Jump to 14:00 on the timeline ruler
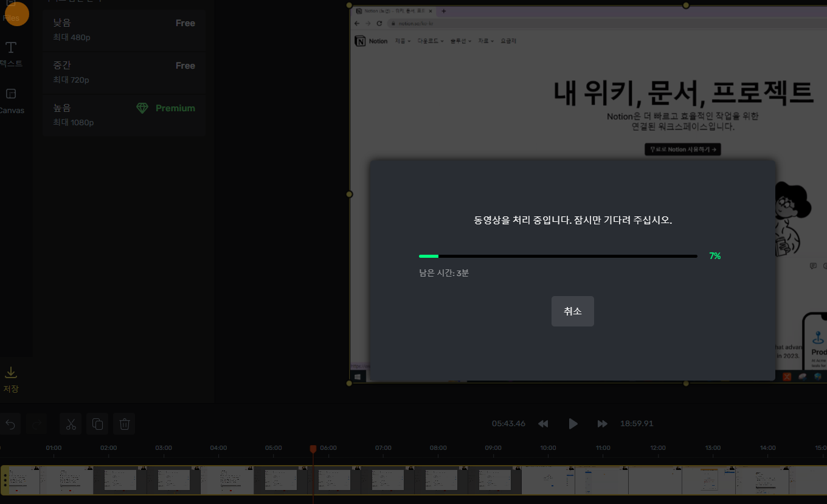This screenshot has height=504, width=827. [x=768, y=448]
